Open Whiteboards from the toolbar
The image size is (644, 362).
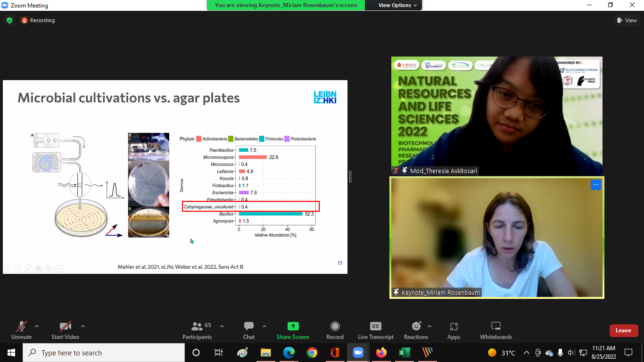495,327
